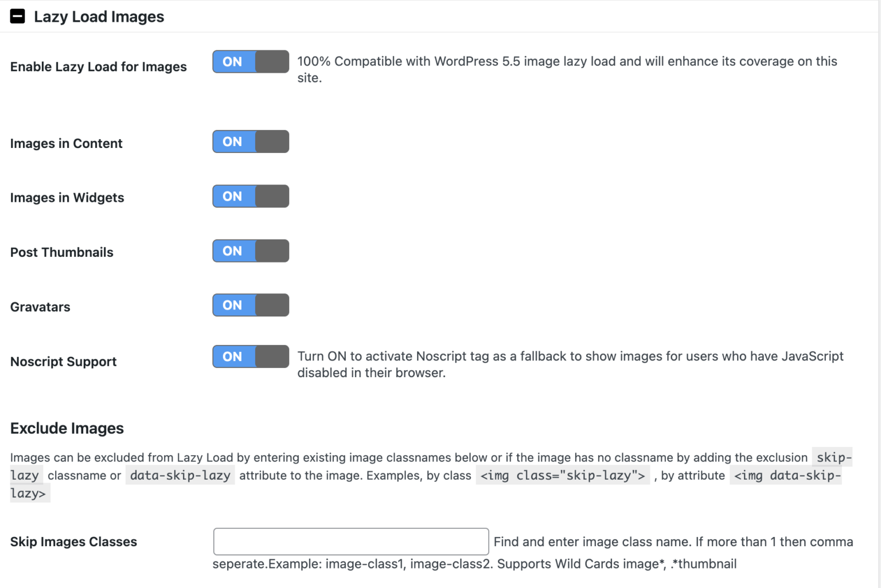Toggle off Gravatars lazy loading
This screenshot has width=881, height=588.
click(251, 305)
